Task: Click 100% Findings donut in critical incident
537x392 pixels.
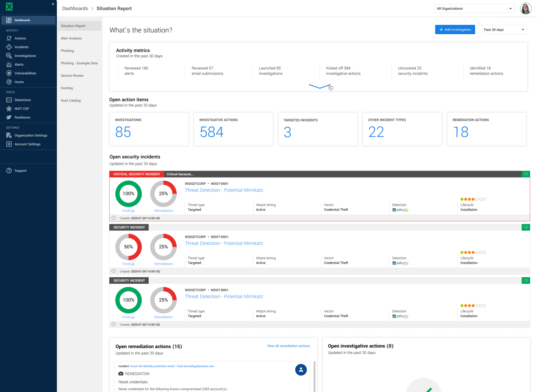Action: [128, 194]
